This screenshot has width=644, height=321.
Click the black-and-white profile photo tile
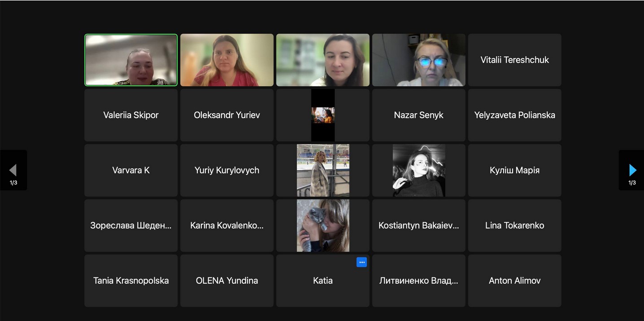coord(418,170)
